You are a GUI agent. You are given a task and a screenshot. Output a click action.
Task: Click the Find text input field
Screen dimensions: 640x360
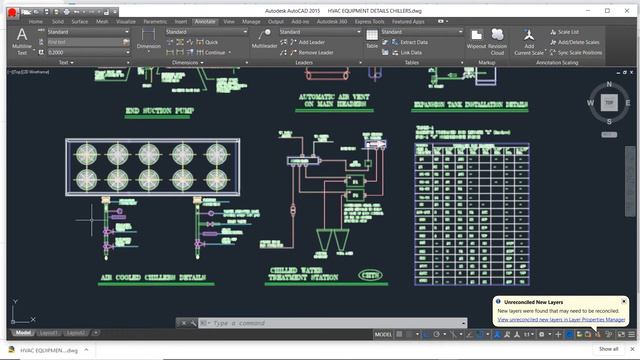85,42
